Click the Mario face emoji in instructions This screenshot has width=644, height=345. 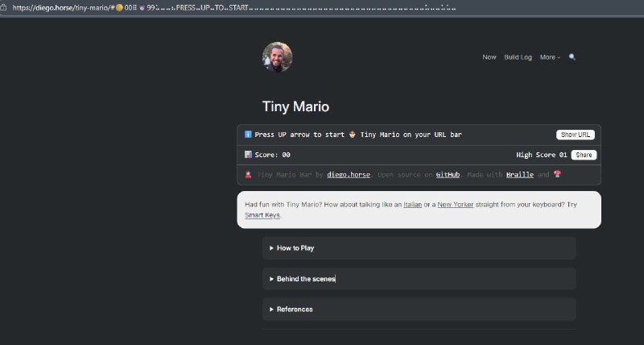tap(353, 135)
